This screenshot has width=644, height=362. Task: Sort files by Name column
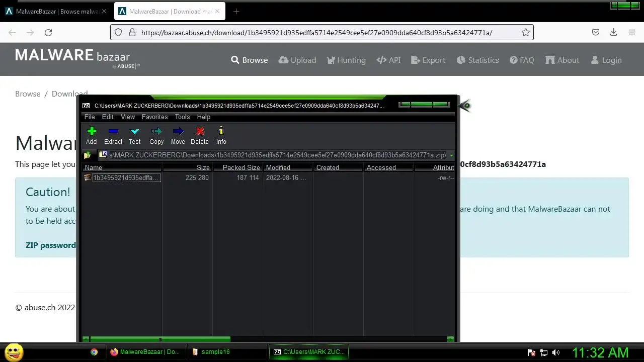pos(122,167)
